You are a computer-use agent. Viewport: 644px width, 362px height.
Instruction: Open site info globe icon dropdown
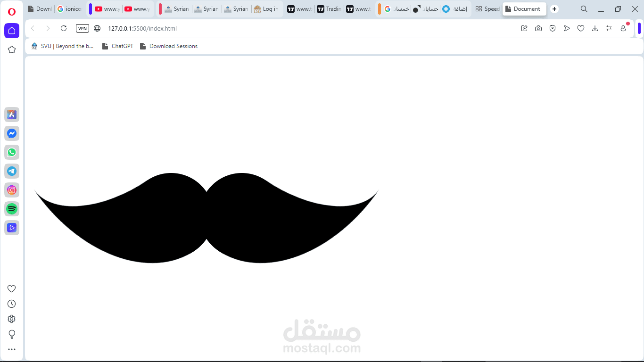point(97,28)
